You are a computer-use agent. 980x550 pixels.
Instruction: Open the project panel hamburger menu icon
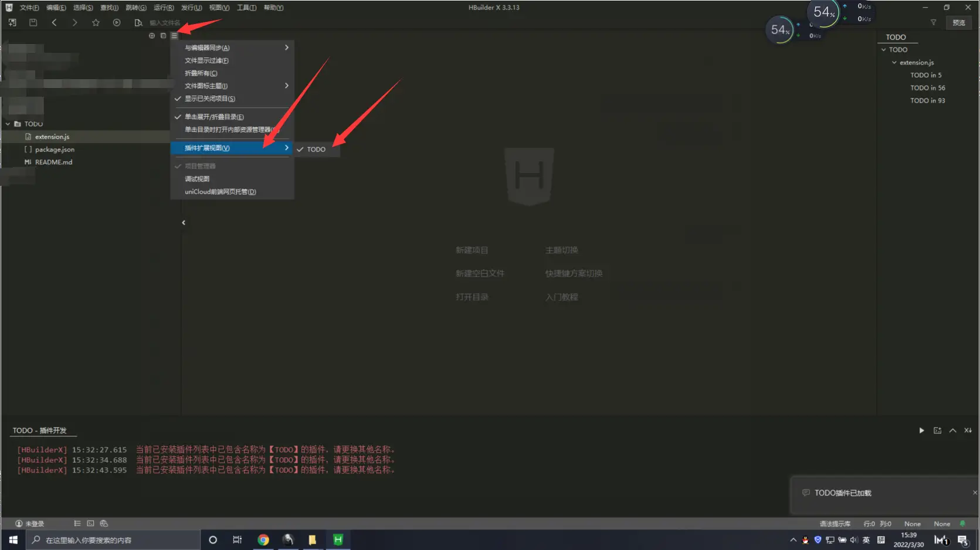pyautogui.click(x=174, y=36)
